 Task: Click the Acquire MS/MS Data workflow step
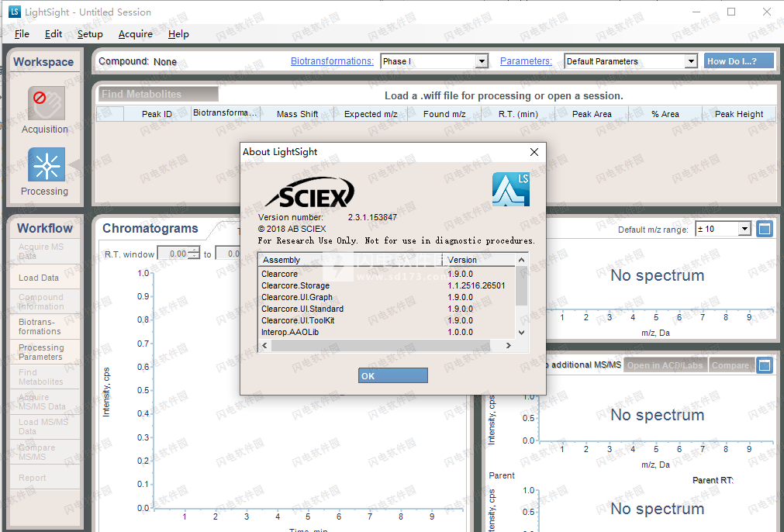click(x=45, y=402)
